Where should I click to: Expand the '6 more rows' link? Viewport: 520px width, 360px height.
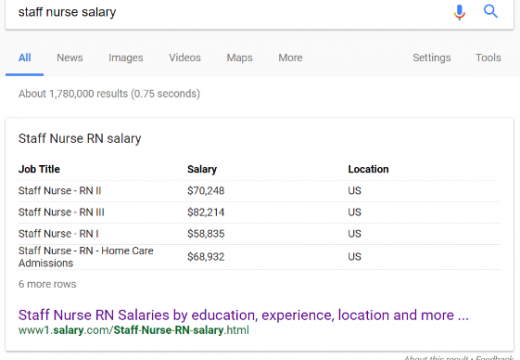pos(47,284)
